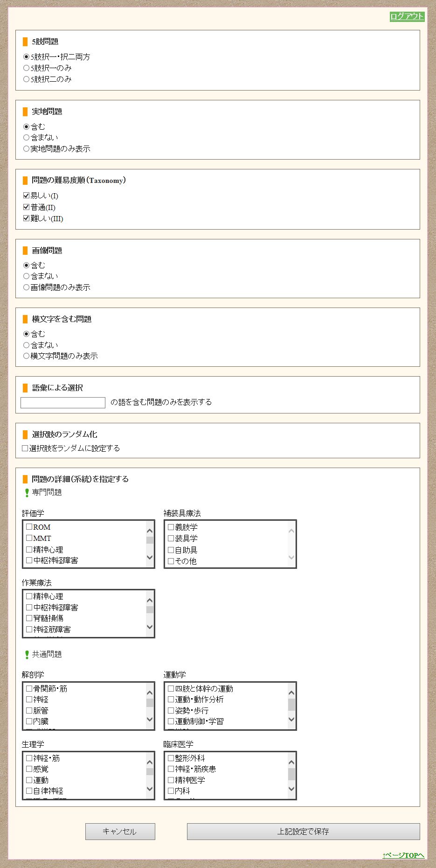
Task: Select 5肢択一のみ radio option
Action: 27,68
